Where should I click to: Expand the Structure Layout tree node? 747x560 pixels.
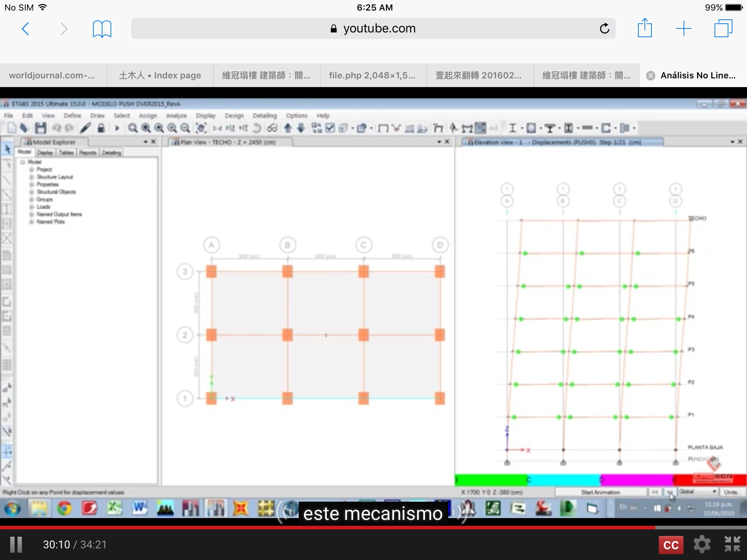(x=32, y=177)
